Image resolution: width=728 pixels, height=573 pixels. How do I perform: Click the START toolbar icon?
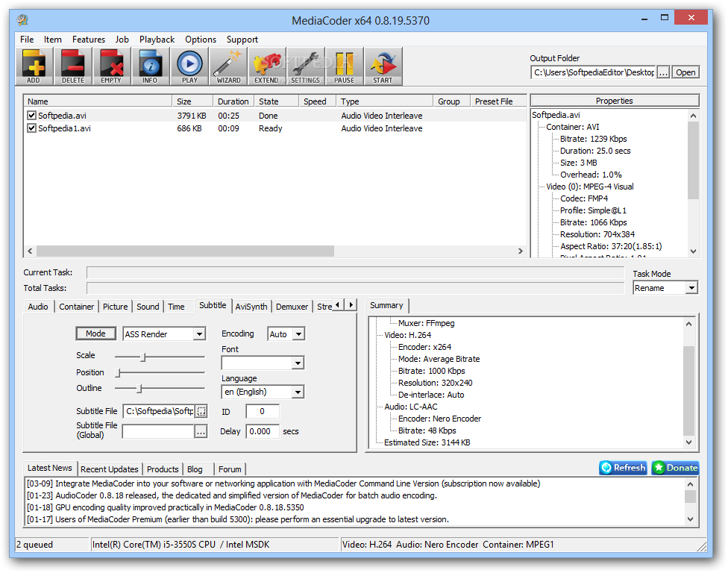[383, 66]
